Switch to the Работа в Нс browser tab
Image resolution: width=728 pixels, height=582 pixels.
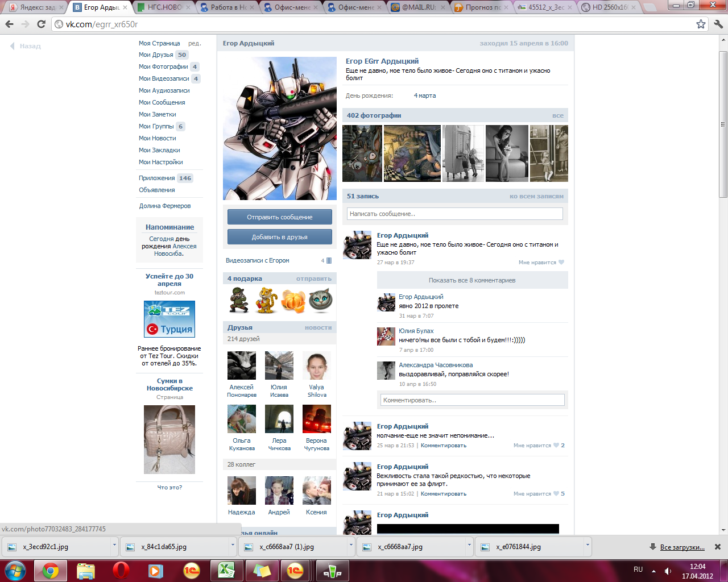(x=228, y=7)
